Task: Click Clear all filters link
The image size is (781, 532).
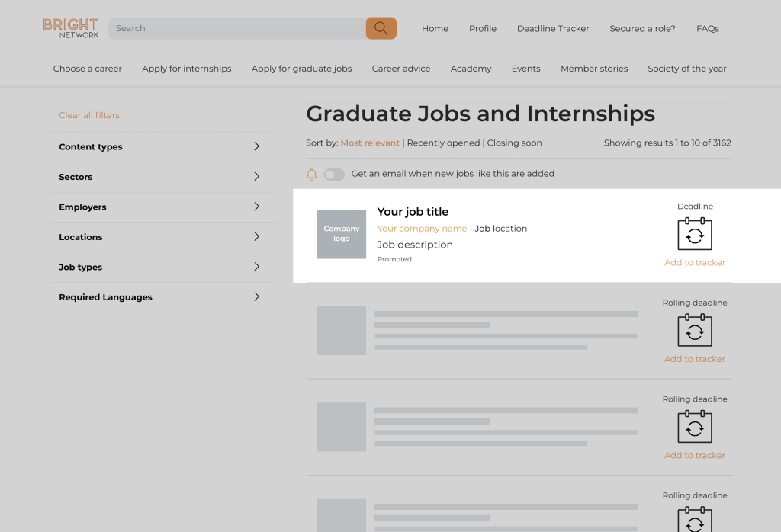Action: 89,115
